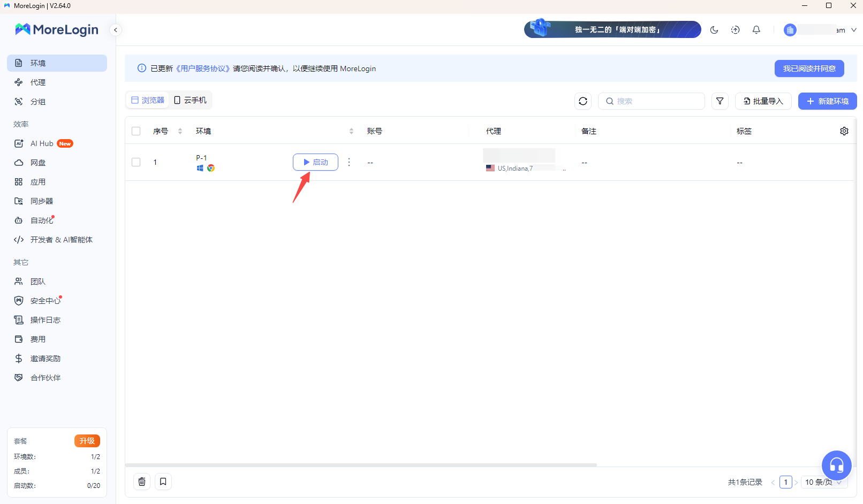Open the 10 条/页 page size dropdown
This screenshot has height=504, width=863.
pyautogui.click(x=824, y=482)
